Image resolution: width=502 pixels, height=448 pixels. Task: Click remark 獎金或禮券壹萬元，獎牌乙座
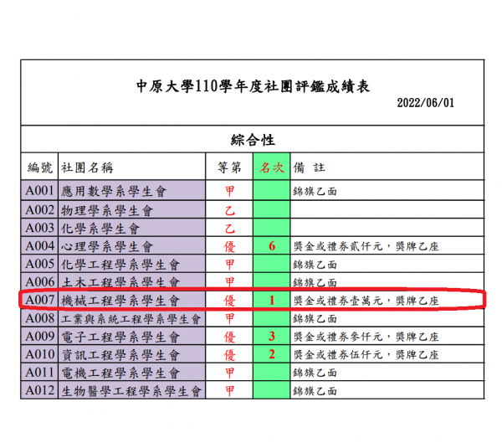[366, 301]
